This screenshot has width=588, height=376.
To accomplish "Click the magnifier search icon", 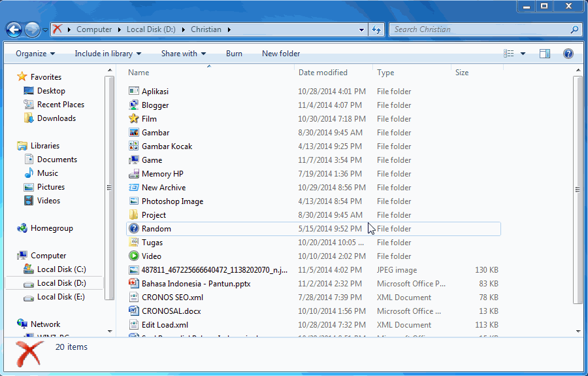I will [574, 29].
